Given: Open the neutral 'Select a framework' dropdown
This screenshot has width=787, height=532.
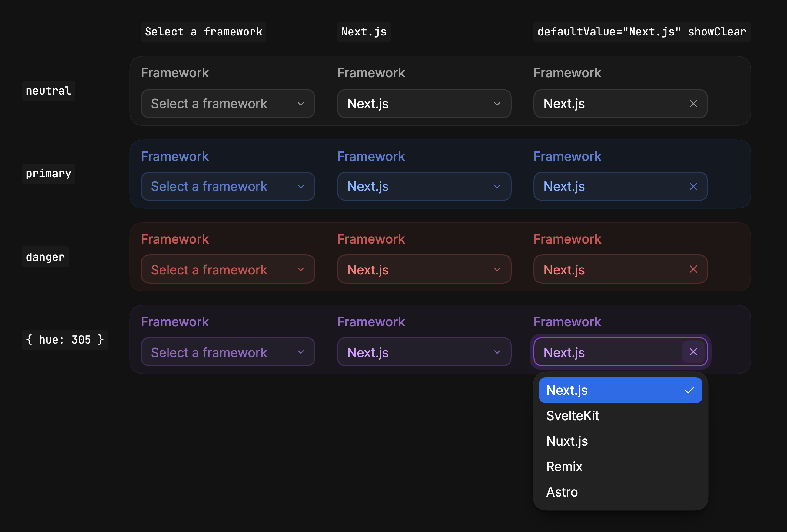Looking at the screenshot, I should (228, 104).
